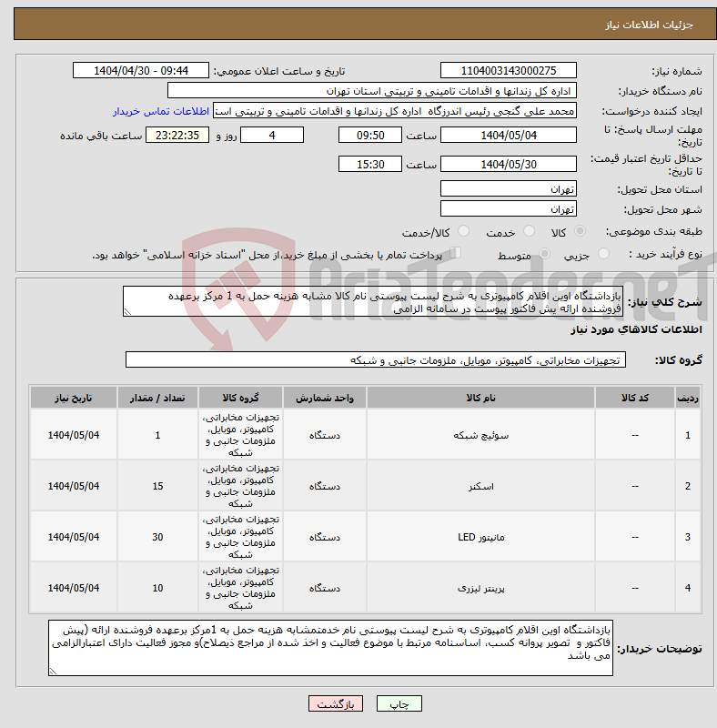The width and height of the screenshot is (717, 728).
Task: Click the اطلاعات کالاهای مورد نیاز heading
Action: [636, 329]
